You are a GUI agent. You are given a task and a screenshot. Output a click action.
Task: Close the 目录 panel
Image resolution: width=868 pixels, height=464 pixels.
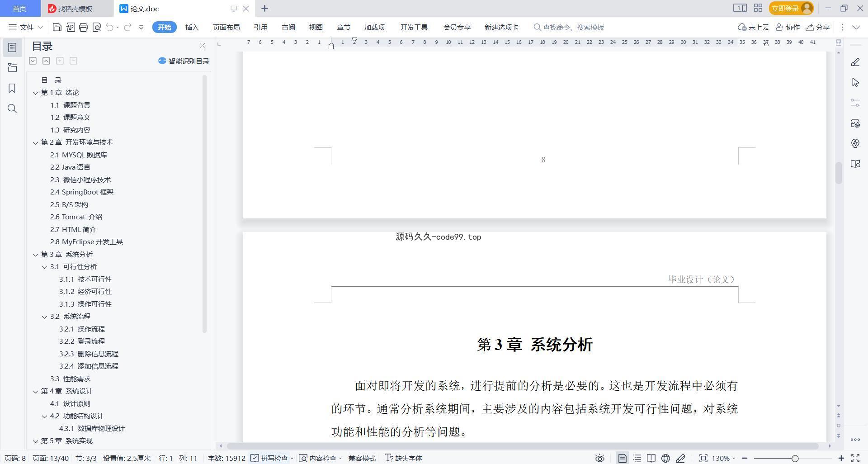tap(203, 46)
